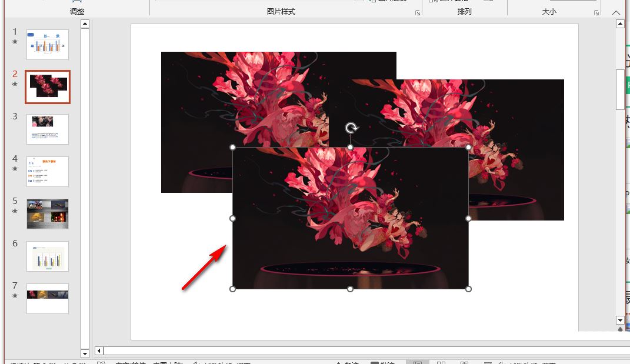
Task: Click the thumbnail panel scroll down arrow
Action: (85, 353)
